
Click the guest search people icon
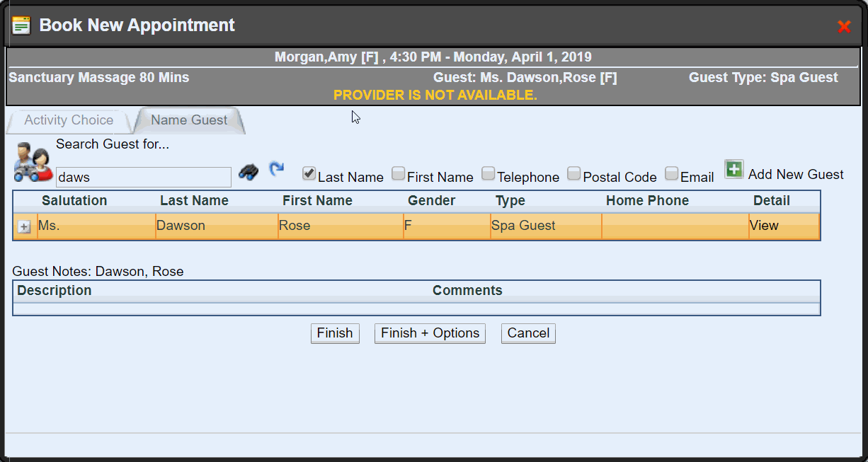click(33, 161)
